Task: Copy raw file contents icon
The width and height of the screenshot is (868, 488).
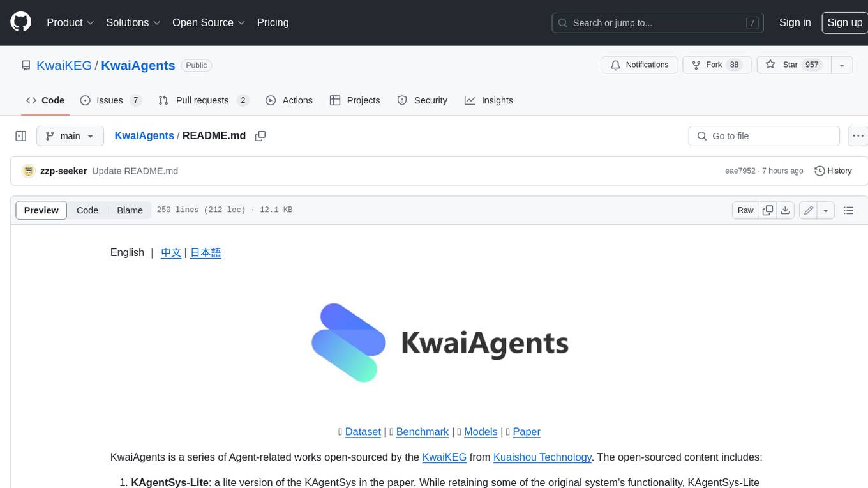Action: point(768,210)
